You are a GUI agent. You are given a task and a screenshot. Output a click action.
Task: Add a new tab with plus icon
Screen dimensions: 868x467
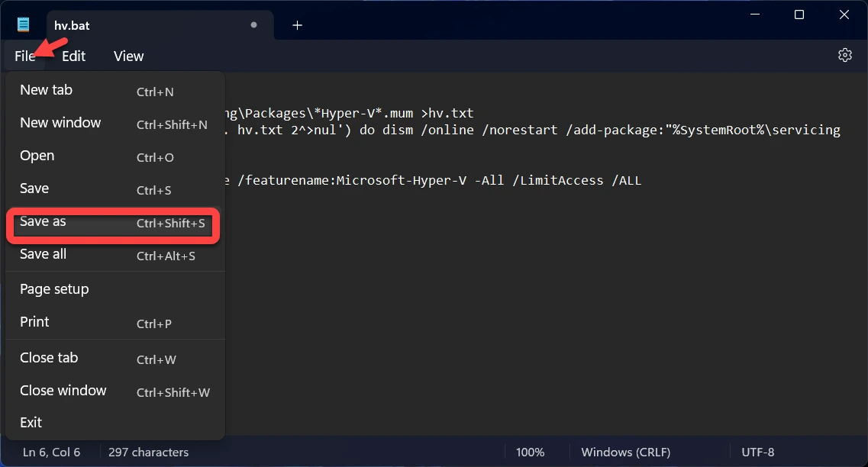(298, 25)
